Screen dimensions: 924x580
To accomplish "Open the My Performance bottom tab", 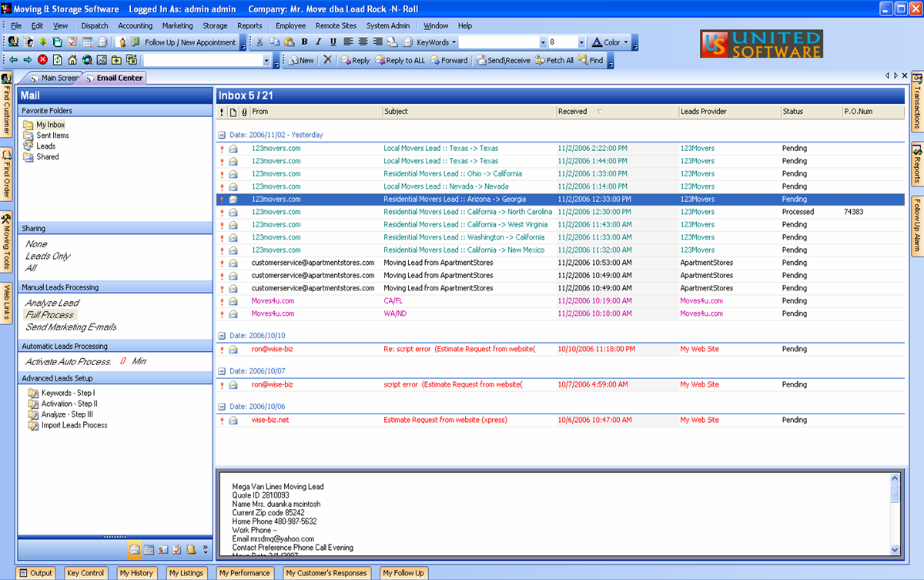I will click(x=245, y=573).
